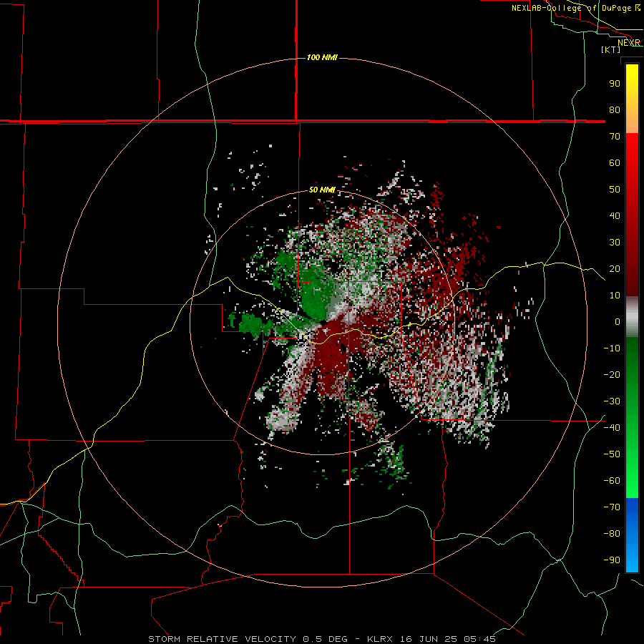The image size is (644, 644).
Task: Click the 05:45 time stamp
Action: pos(479,639)
